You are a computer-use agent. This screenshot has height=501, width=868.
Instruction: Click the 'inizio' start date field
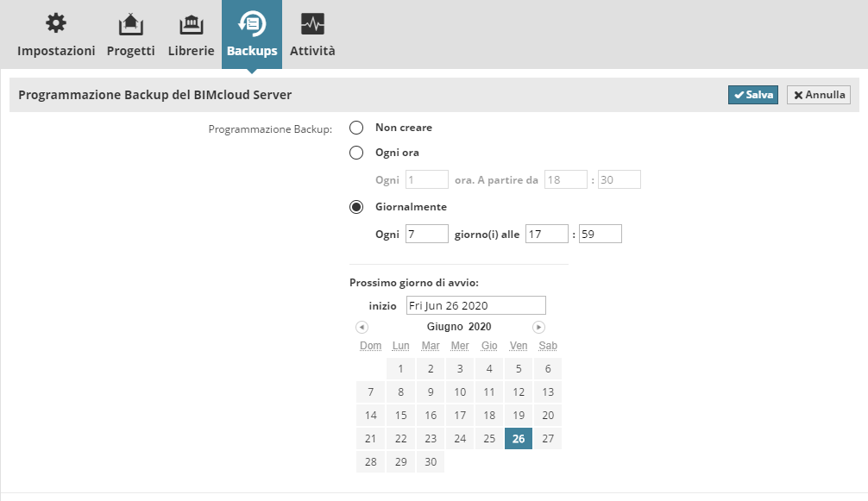475,305
